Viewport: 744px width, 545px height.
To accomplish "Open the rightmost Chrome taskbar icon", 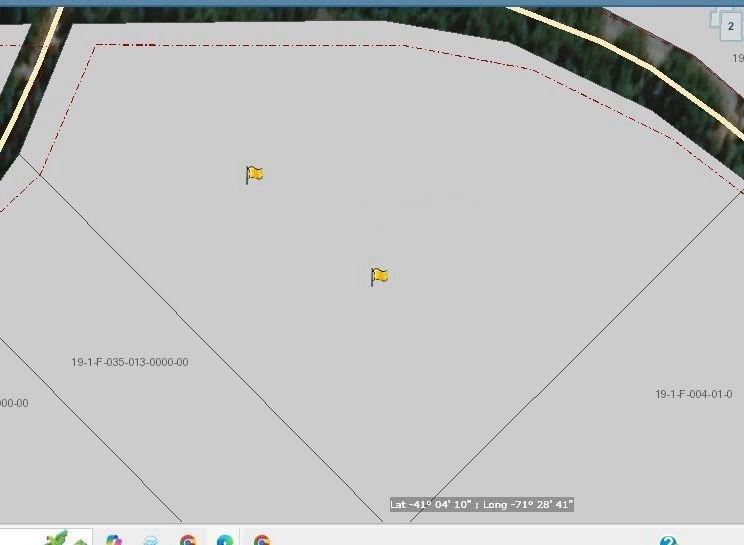I will pyautogui.click(x=261, y=540).
